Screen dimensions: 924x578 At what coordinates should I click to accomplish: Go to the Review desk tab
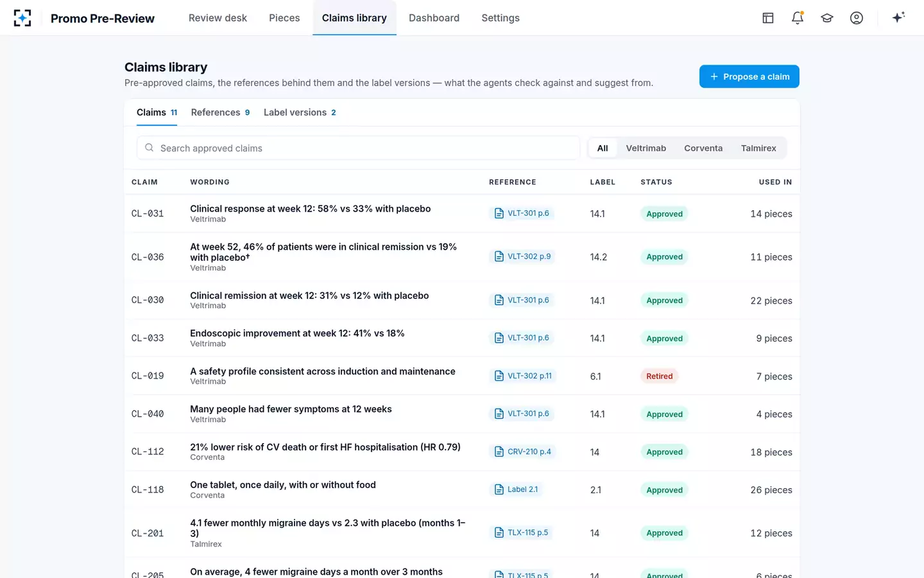point(218,18)
